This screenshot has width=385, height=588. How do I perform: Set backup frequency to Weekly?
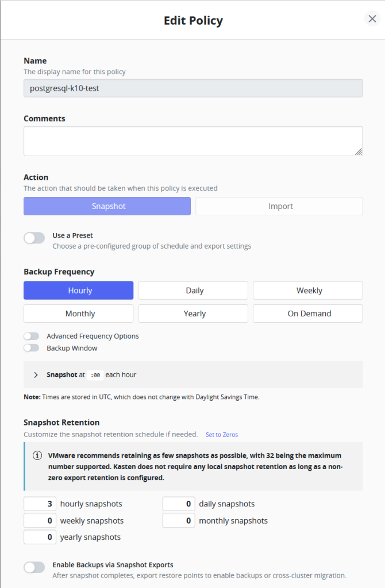point(308,291)
